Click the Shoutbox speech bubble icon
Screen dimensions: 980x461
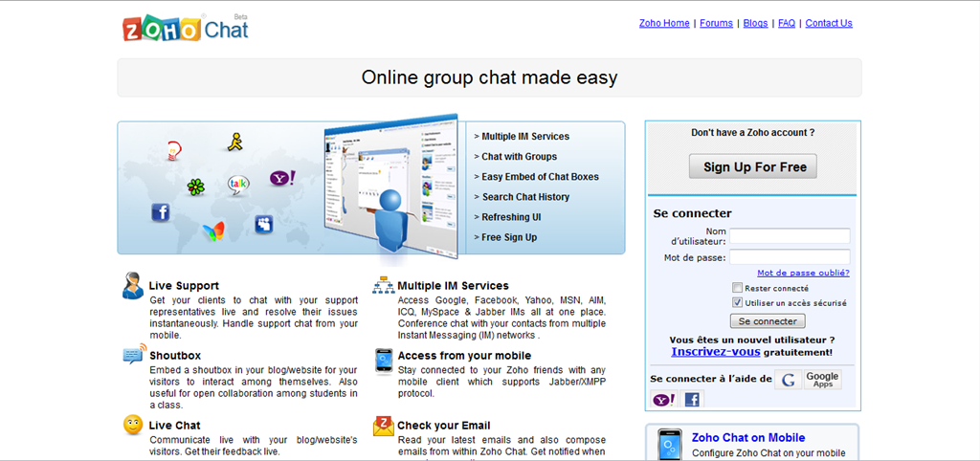[134, 355]
